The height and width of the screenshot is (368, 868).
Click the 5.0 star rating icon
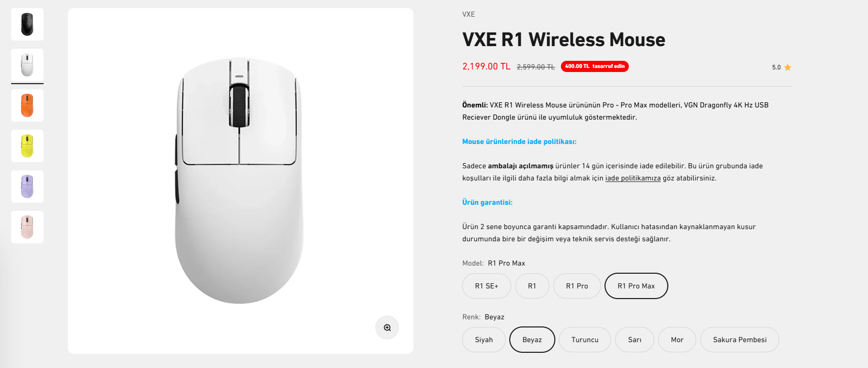[x=787, y=67]
